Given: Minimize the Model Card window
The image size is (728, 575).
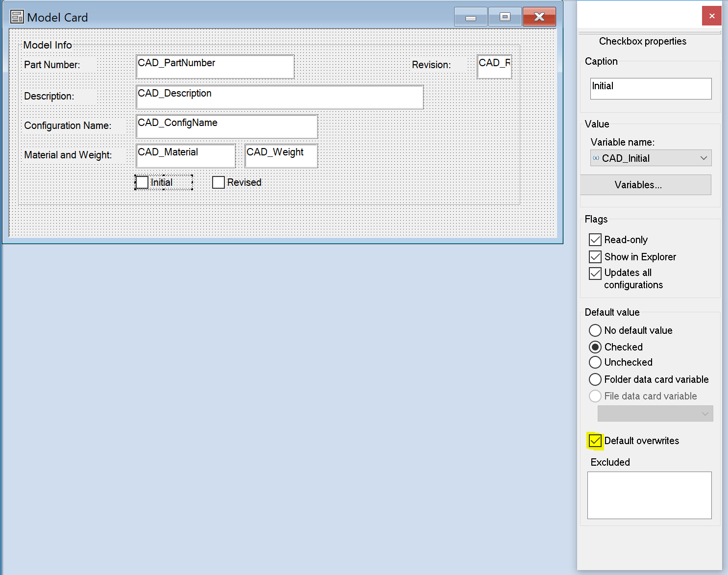Looking at the screenshot, I should point(470,17).
